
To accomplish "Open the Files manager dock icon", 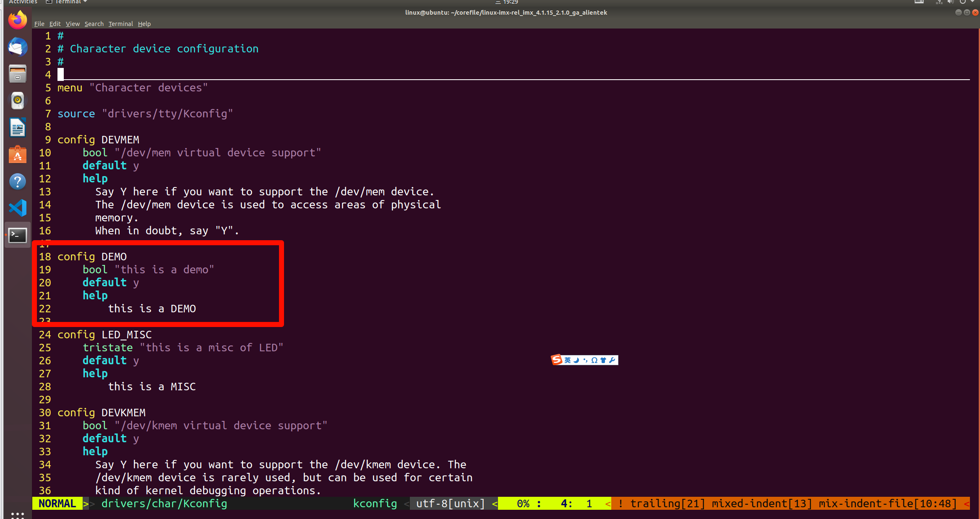I will (x=17, y=74).
